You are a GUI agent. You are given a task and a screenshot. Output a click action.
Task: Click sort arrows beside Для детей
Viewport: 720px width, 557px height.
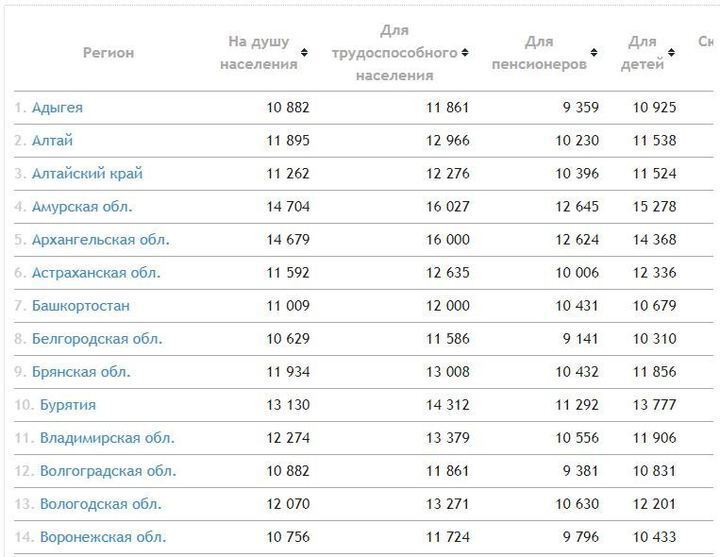[671, 53]
